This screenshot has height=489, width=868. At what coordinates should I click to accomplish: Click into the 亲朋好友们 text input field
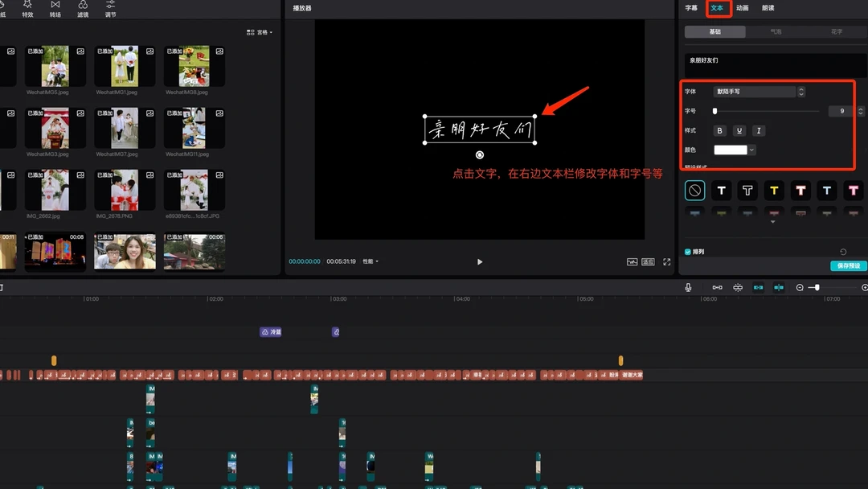[x=776, y=65]
